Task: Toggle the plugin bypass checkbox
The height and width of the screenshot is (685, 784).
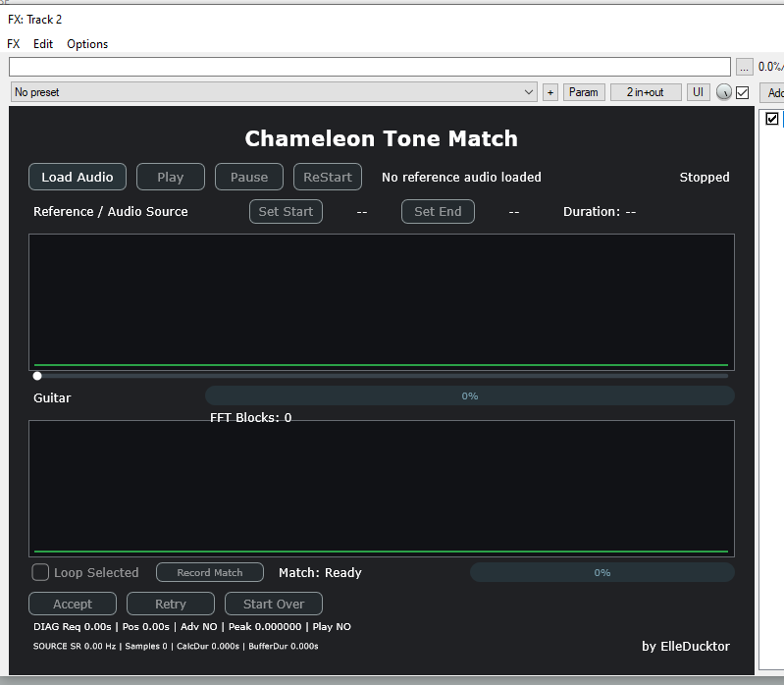Action: click(x=743, y=92)
